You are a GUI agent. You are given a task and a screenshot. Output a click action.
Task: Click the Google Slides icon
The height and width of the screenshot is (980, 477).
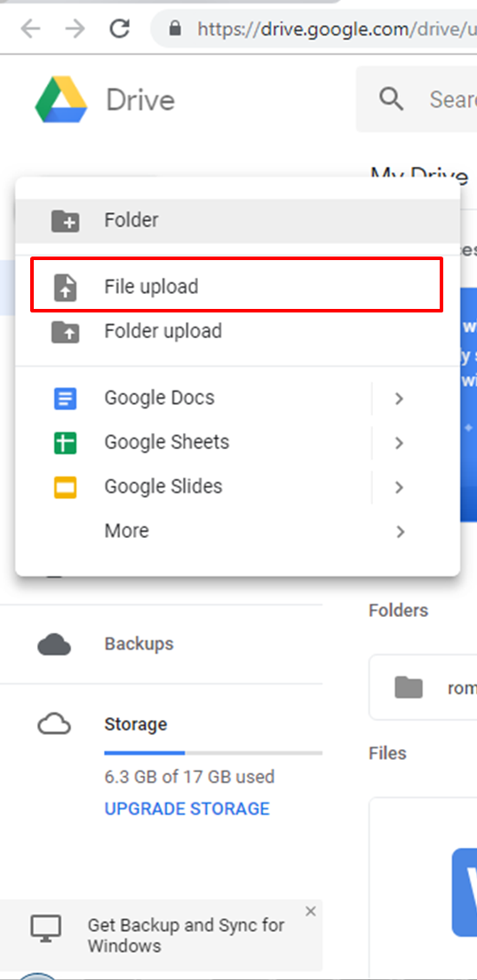[65, 486]
